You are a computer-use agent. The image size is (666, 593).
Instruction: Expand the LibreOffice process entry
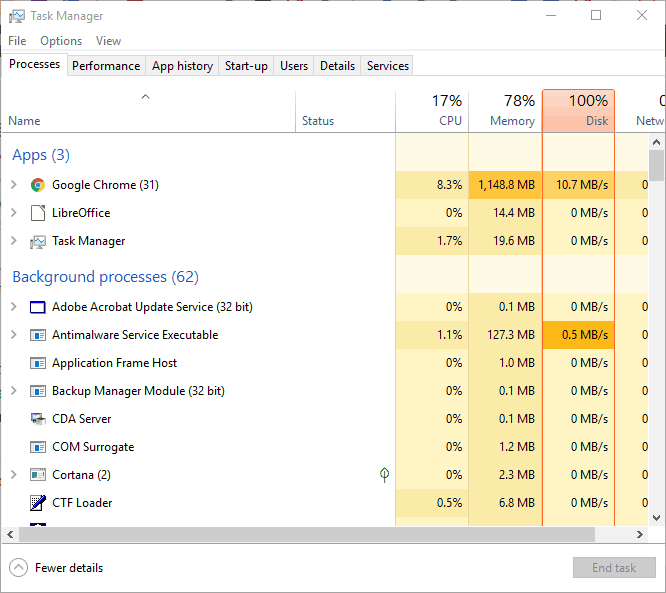(x=14, y=213)
